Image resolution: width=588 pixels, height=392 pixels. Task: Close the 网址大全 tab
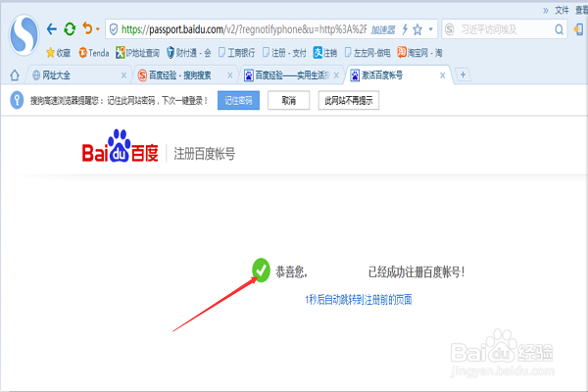[123, 75]
